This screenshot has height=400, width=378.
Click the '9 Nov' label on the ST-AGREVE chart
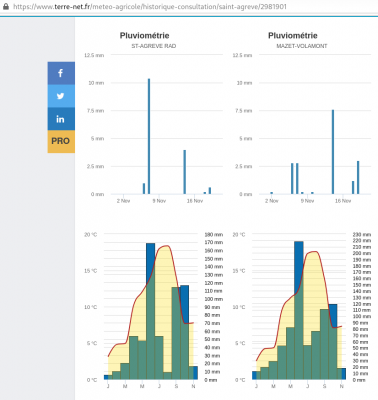159,201
